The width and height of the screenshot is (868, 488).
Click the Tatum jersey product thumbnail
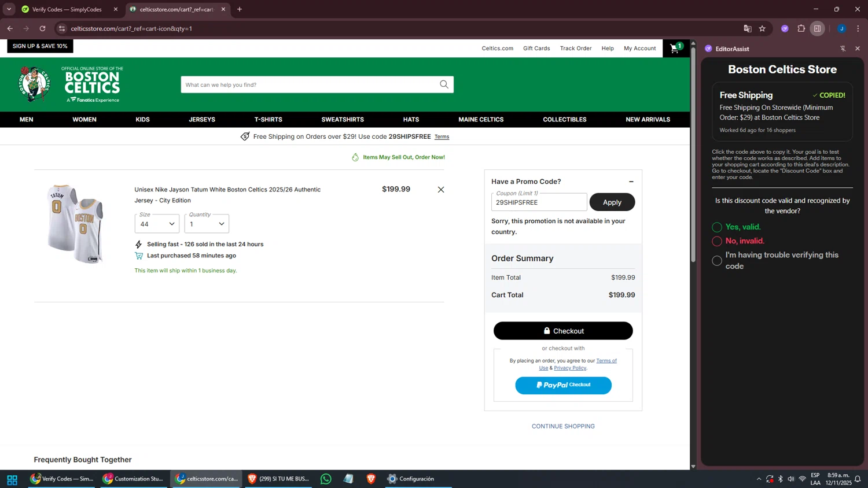coord(76,224)
